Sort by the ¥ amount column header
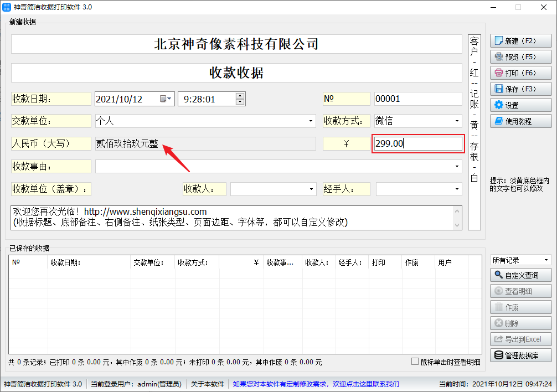Image resolution: width=557 pixels, height=392 pixels. pyautogui.click(x=241, y=262)
